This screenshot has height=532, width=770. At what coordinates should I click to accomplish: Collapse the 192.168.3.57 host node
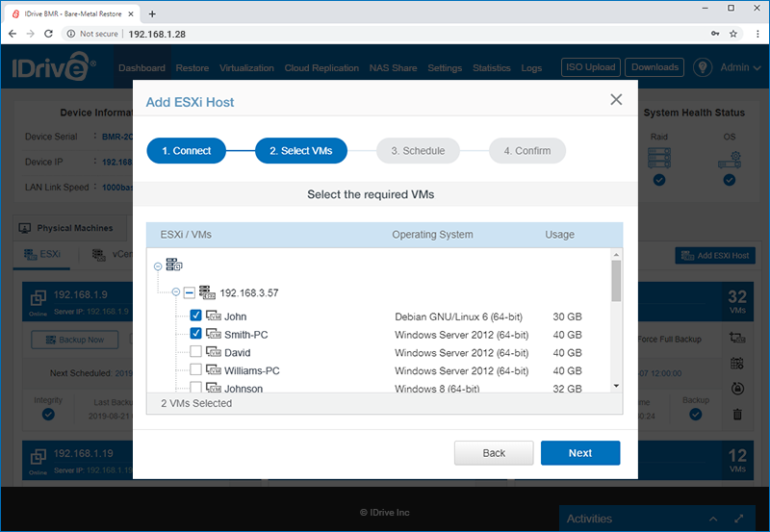175,292
